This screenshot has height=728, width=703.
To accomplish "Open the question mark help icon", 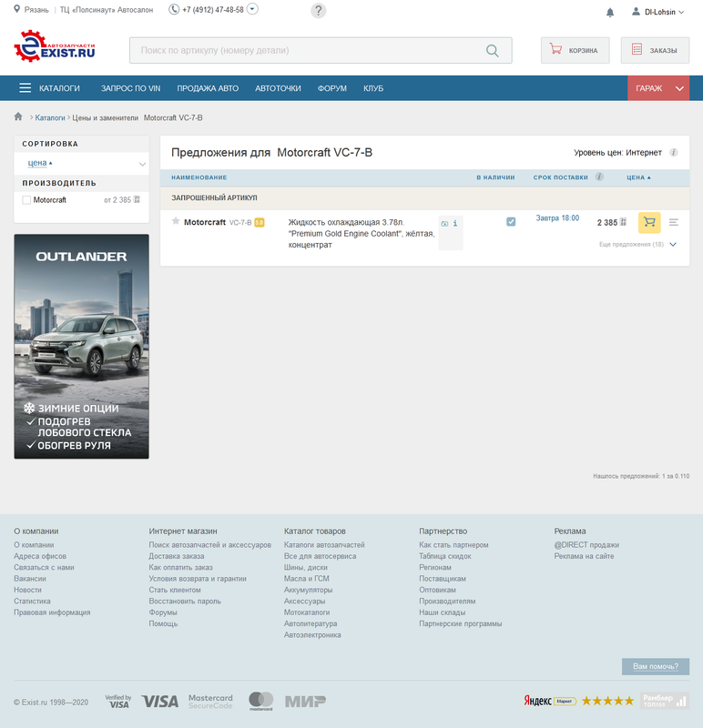I will 319,10.
